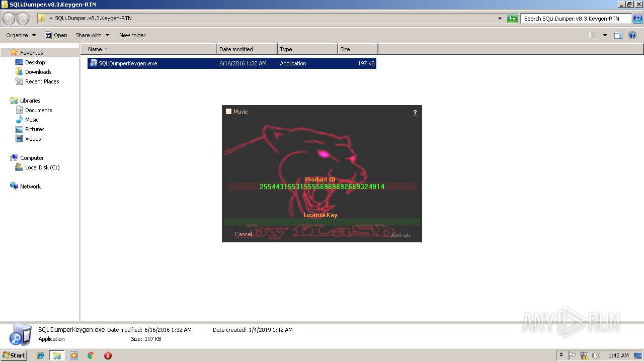
Task: Open media player taskbar icon
Action: pos(74,355)
